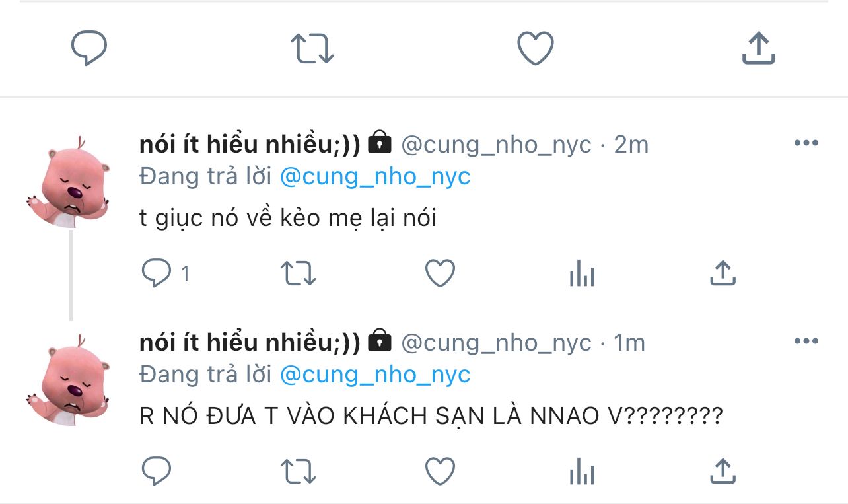
Task: Share the 'kẻo mẹ lại nói' tweet
Action: 723,273
